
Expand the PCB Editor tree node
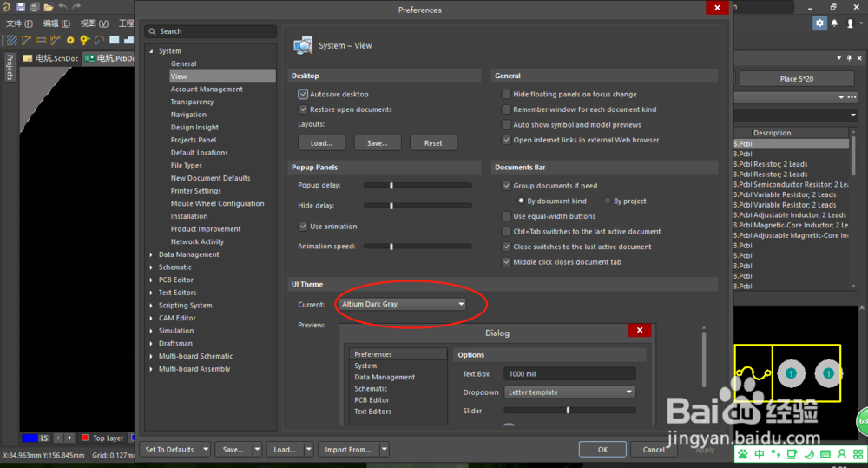[151, 280]
